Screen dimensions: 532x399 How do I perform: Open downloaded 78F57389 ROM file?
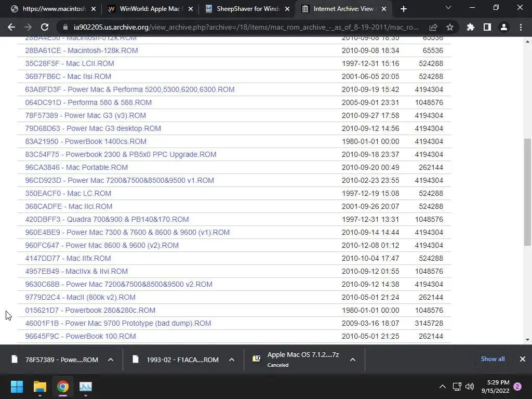pyautogui.click(x=56, y=360)
